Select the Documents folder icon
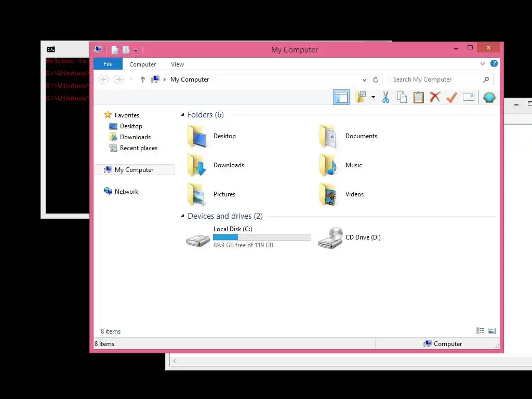The width and height of the screenshot is (532, 399). click(x=328, y=136)
